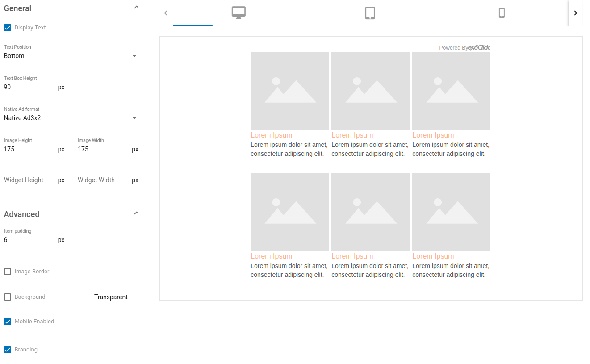Switch to mobile phone preview icon
This screenshot has width=590, height=364.
click(x=502, y=13)
